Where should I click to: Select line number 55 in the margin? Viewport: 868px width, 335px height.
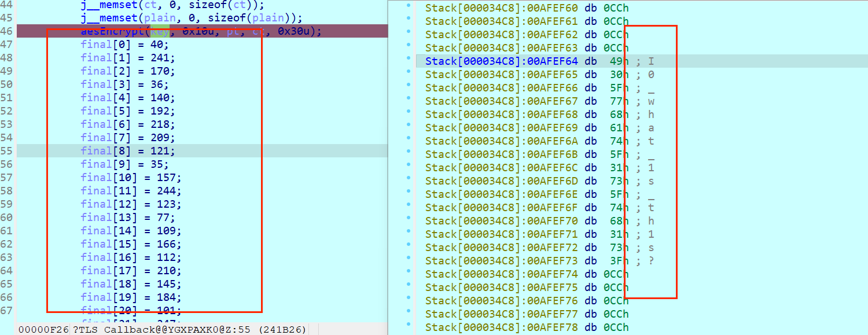click(x=7, y=150)
